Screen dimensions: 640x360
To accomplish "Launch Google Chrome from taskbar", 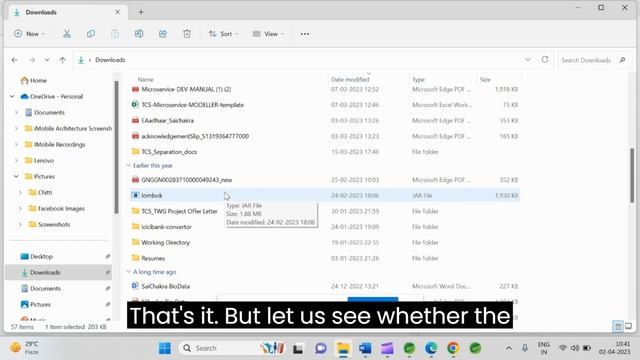I will pos(453,348).
